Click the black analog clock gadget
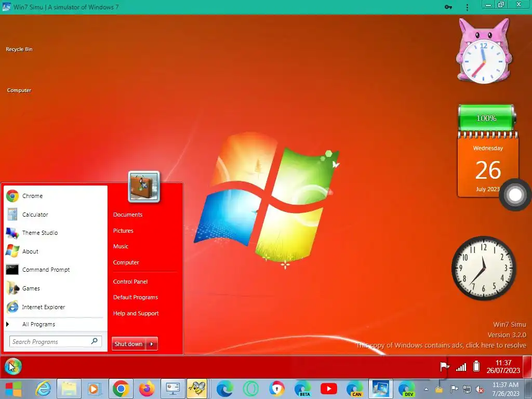Viewport: 532px width, 399px height. point(484,268)
